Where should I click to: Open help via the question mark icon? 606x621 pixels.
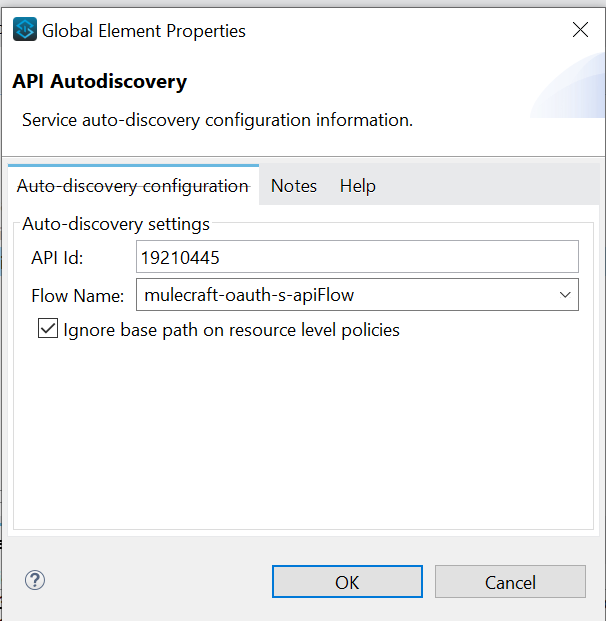click(x=35, y=580)
